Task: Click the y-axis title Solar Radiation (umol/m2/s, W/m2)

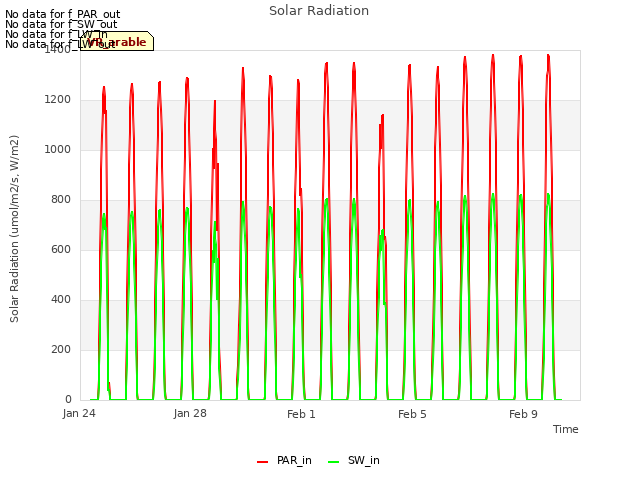Action: (14, 229)
